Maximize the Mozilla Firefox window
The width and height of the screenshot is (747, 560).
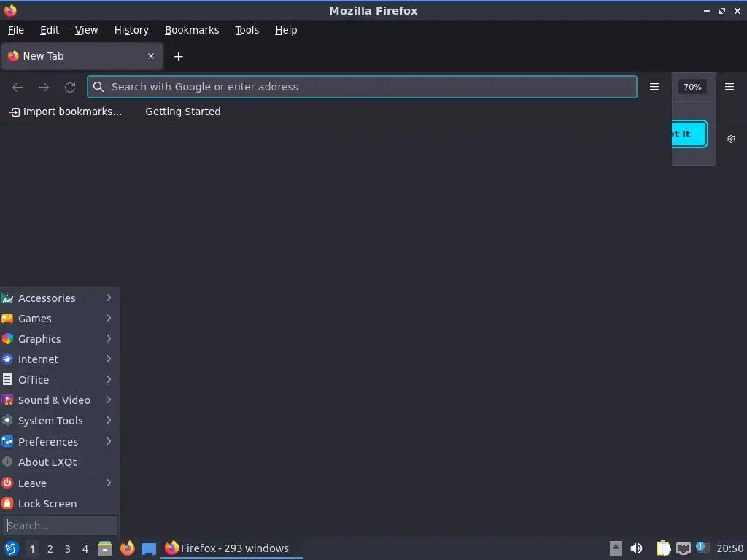[x=722, y=10]
